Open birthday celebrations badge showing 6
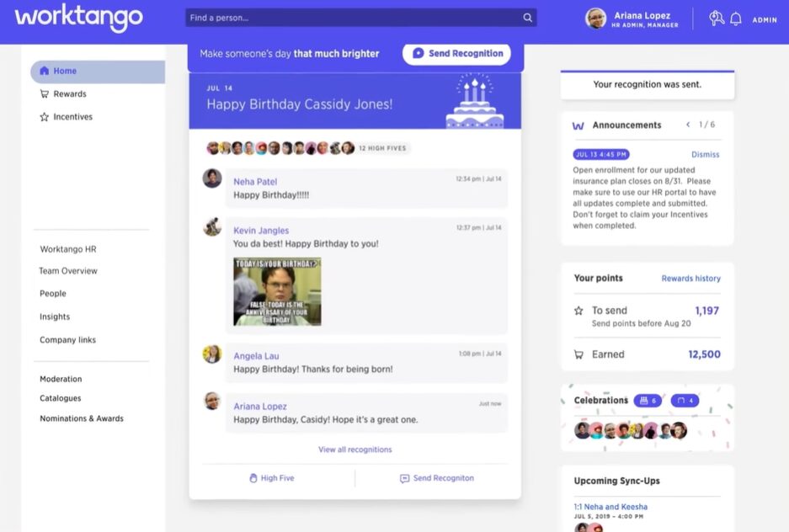This screenshot has width=789, height=532. 648,400
